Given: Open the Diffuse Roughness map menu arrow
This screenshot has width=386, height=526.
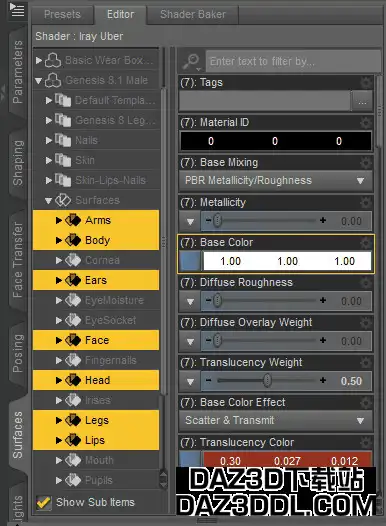Looking at the screenshot, I should pos(190,301).
